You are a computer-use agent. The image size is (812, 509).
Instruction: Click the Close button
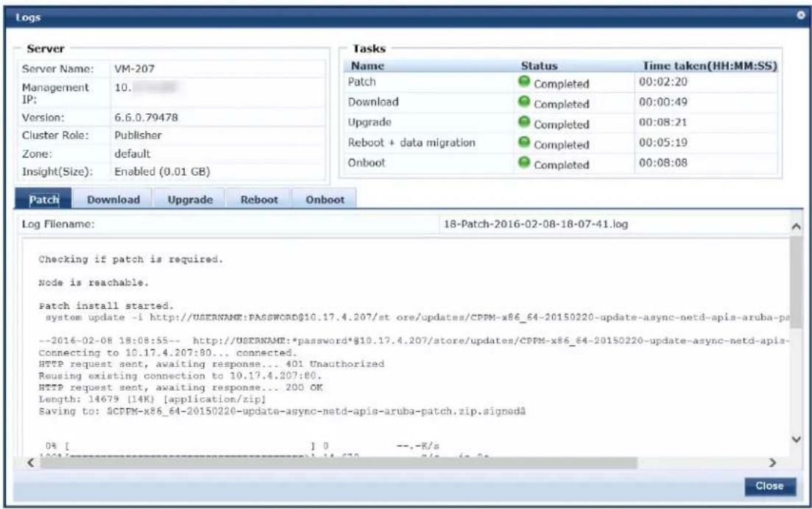click(x=769, y=485)
